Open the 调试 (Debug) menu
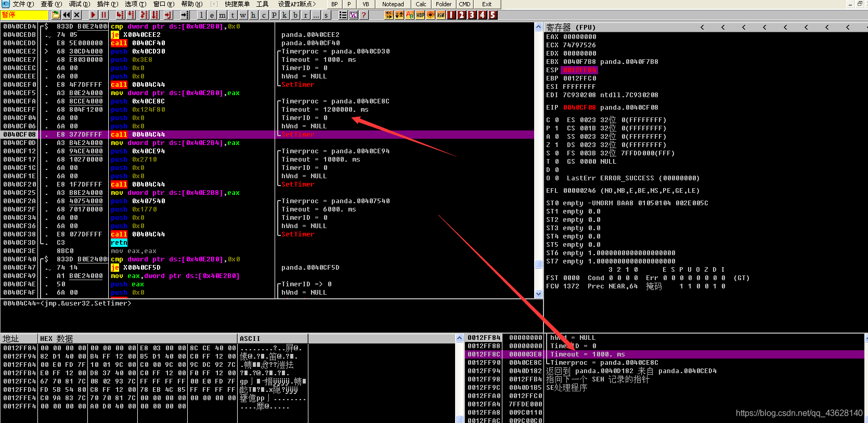The width and height of the screenshot is (868, 423). (79, 4)
